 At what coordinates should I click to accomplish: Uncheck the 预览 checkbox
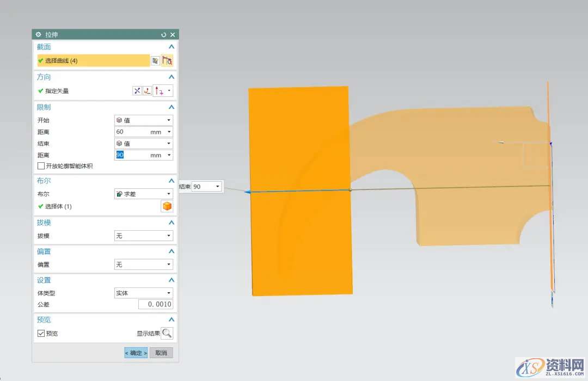pyautogui.click(x=41, y=333)
